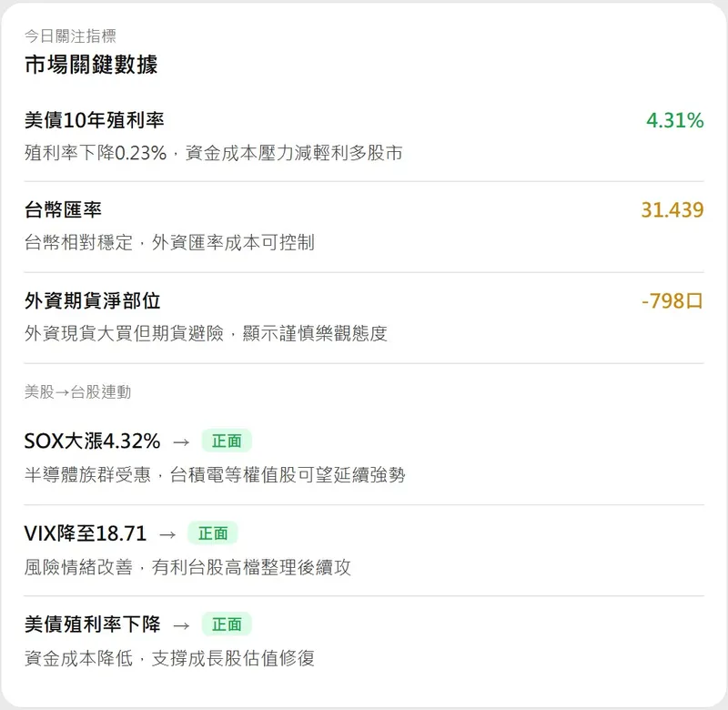This screenshot has width=728, height=710.
Task: Open the 外資期貨淨部位 indicator
Action: (93, 301)
